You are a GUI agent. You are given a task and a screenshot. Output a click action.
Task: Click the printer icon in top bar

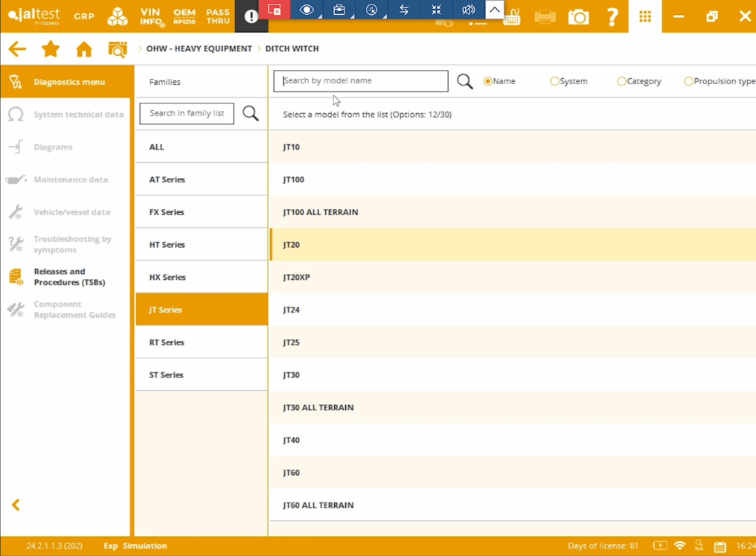click(x=545, y=17)
